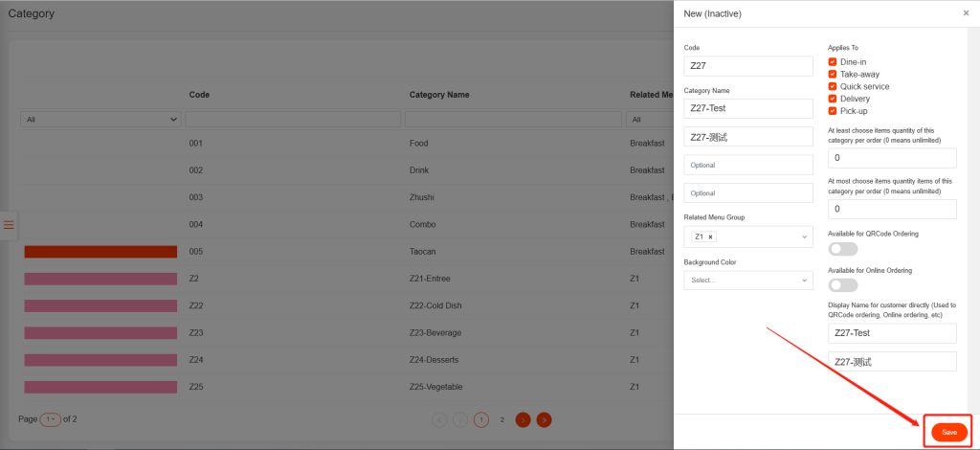Close the New (Inactive) panel
This screenshot has height=450, width=980.
pos(965,13)
